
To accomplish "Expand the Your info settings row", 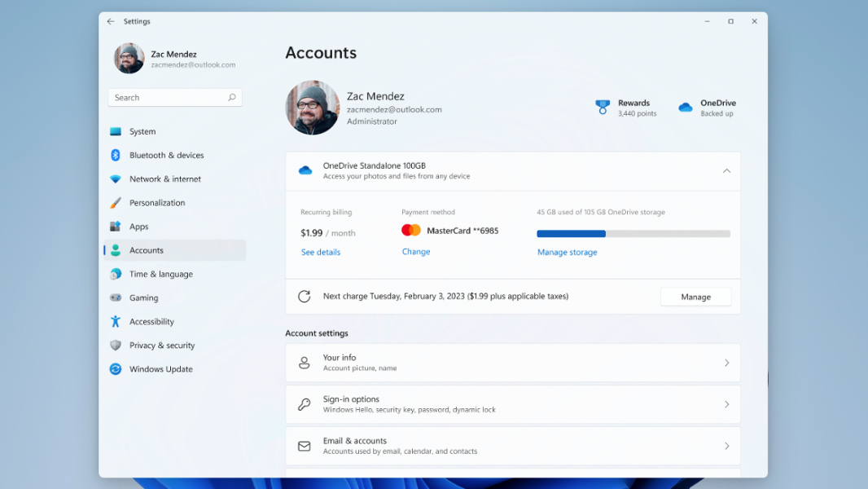I will (726, 363).
